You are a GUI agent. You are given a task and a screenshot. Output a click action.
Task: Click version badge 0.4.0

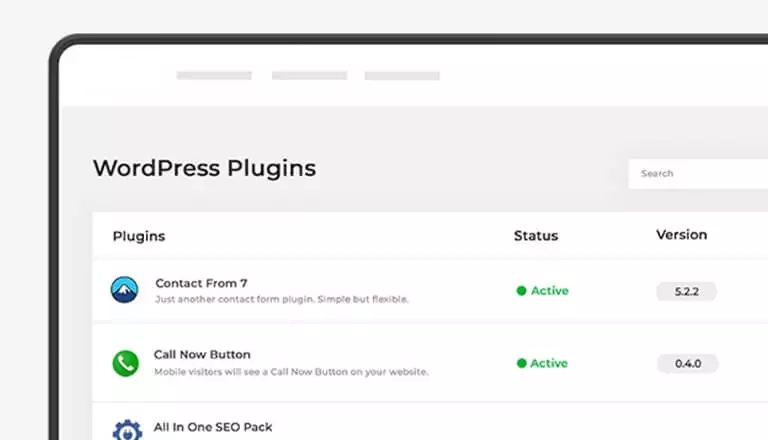(688, 364)
